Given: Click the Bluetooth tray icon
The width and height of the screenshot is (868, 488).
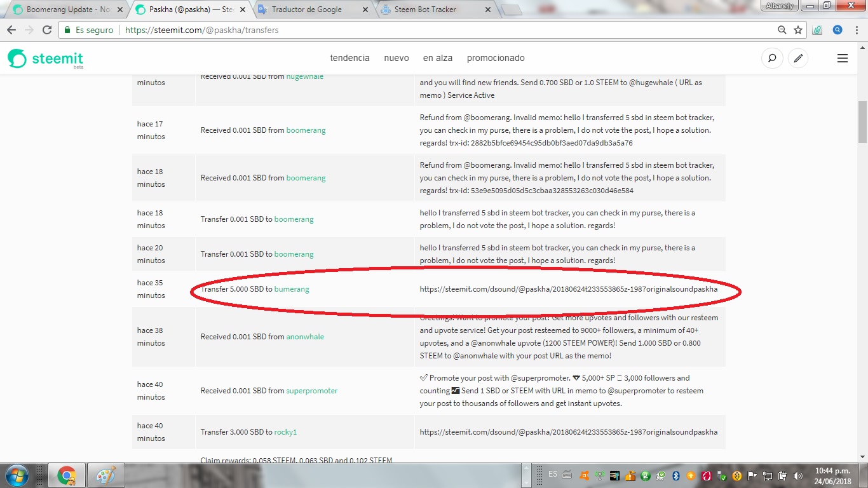Looking at the screenshot, I should (x=676, y=476).
